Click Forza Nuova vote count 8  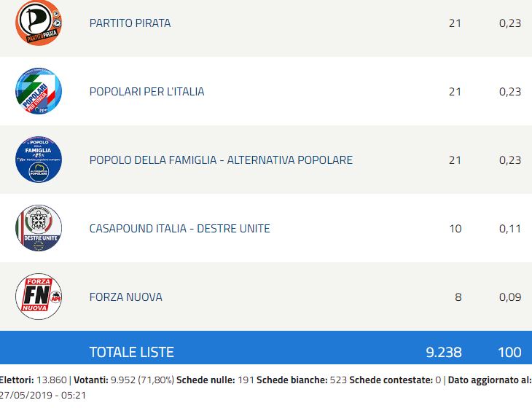click(x=458, y=297)
